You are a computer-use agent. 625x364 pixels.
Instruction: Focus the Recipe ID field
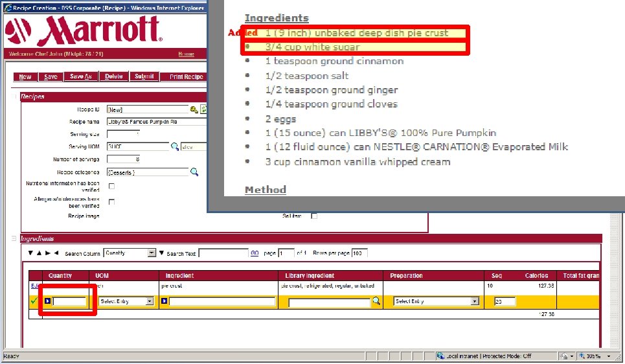pyautogui.click(x=148, y=109)
